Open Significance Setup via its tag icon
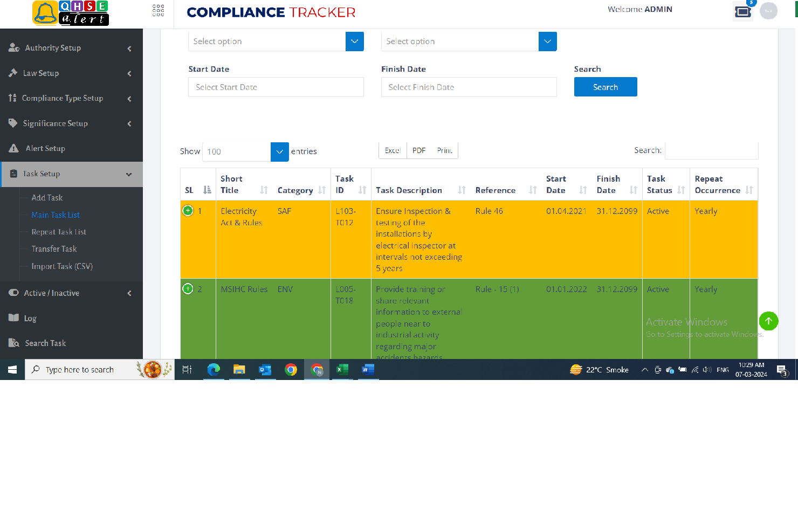The image size is (798, 532). pyautogui.click(x=12, y=123)
